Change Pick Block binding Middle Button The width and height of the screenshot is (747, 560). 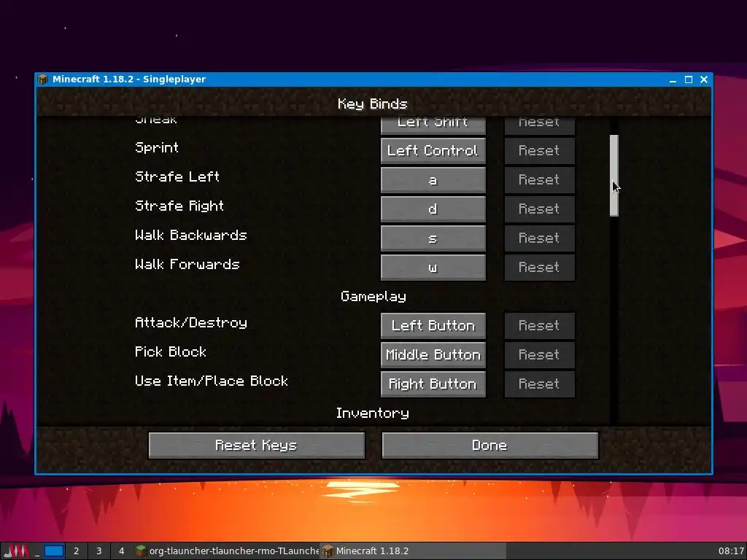[433, 355]
